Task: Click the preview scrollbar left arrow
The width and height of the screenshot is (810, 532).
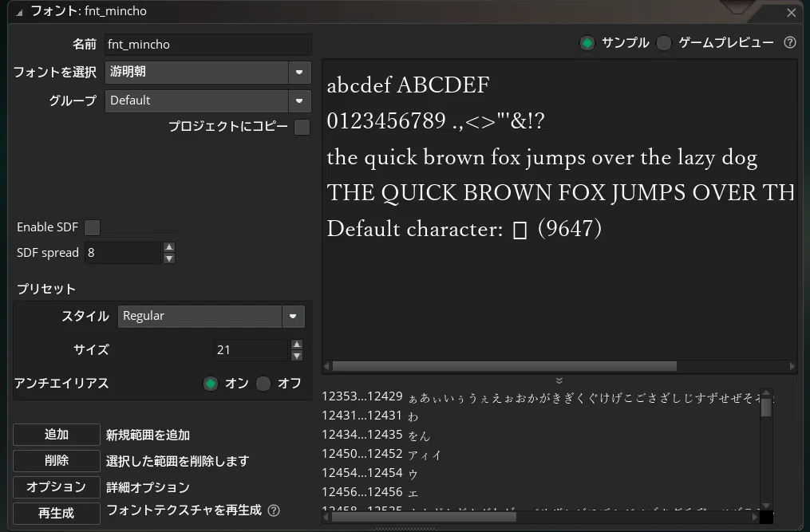Action: point(326,366)
